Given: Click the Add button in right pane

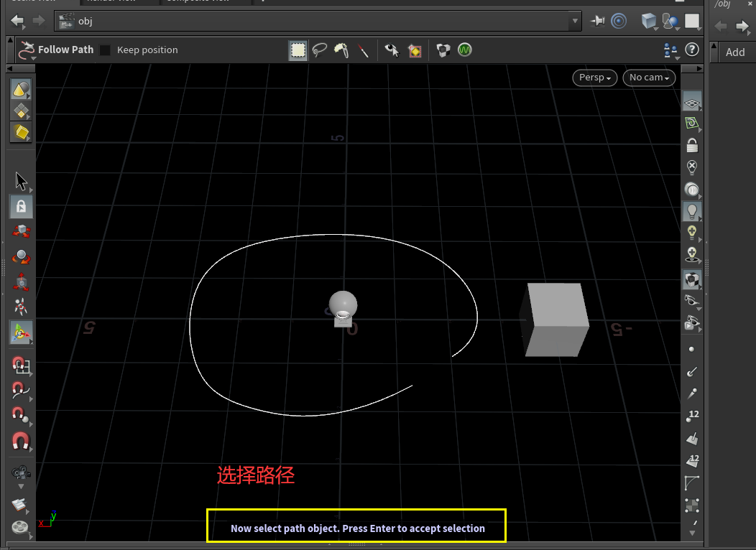Looking at the screenshot, I should pos(735,52).
